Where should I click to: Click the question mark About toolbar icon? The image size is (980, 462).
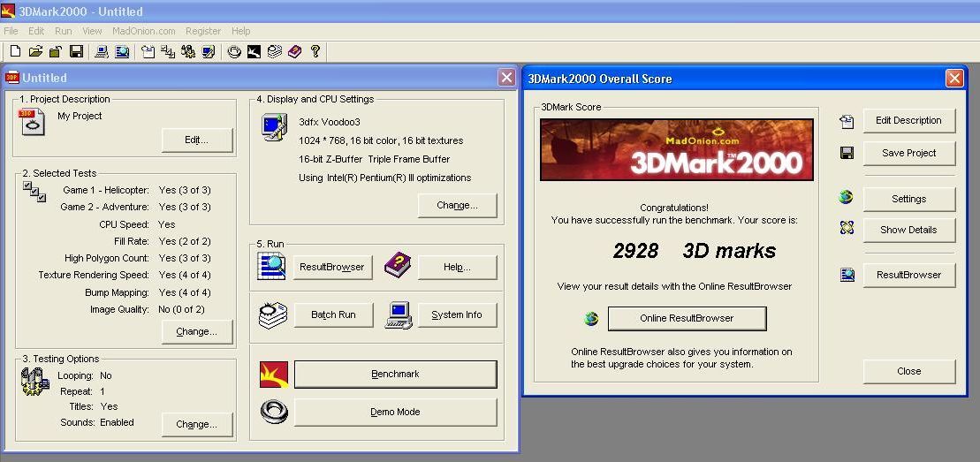click(x=315, y=52)
